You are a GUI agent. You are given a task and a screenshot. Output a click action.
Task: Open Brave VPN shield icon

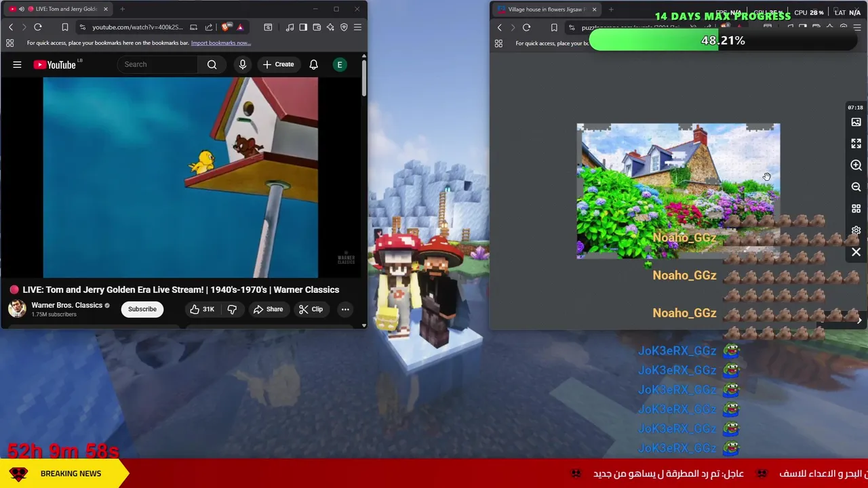344,27
